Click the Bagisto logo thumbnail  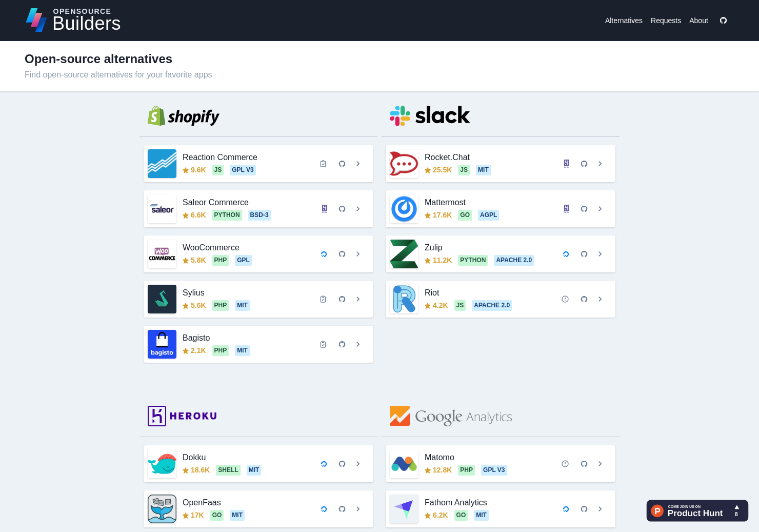162,344
